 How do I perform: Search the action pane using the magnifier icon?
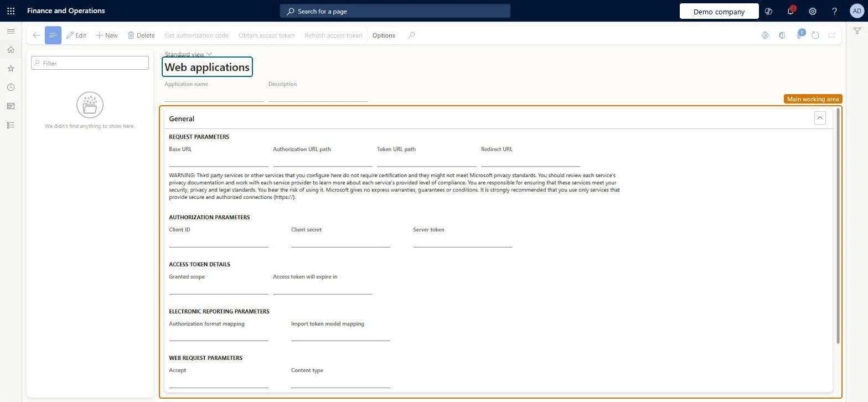pos(411,35)
